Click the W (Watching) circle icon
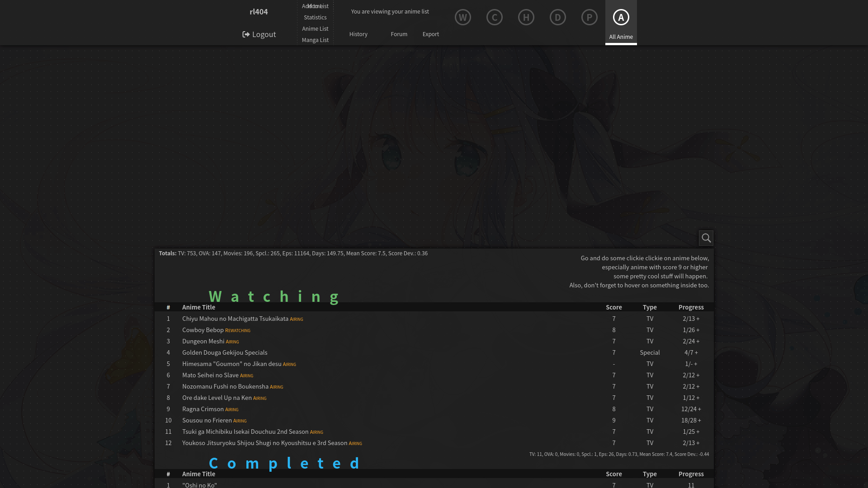This screenshot has width=868, height=488. 462,17
